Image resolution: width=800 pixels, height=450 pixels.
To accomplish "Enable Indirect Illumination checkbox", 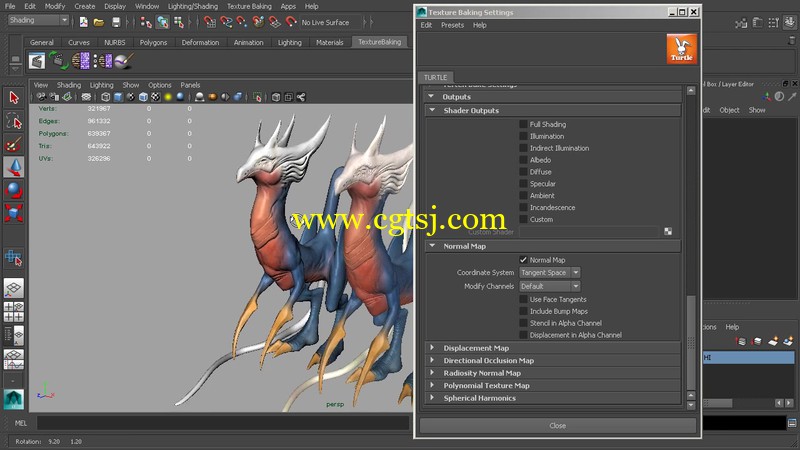I will pos(523,148).
